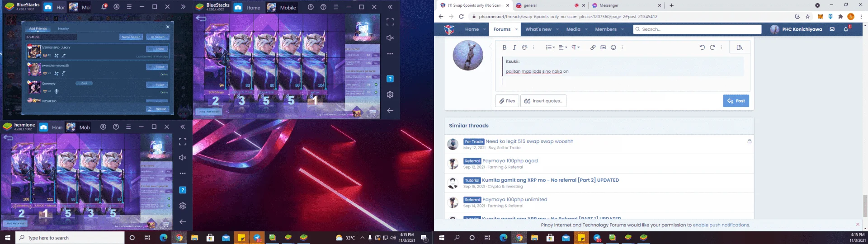Viewport: 868px width, 244px height.
Task: Open the Forums navigation tab
Action: (x=502, y=29)
